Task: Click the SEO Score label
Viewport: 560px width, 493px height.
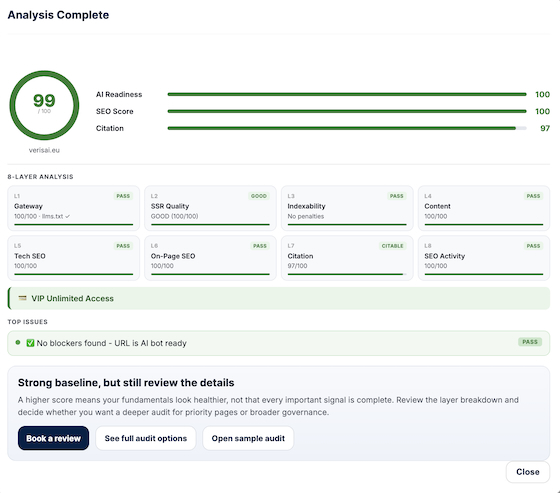Action: click(x=115, y=111)
